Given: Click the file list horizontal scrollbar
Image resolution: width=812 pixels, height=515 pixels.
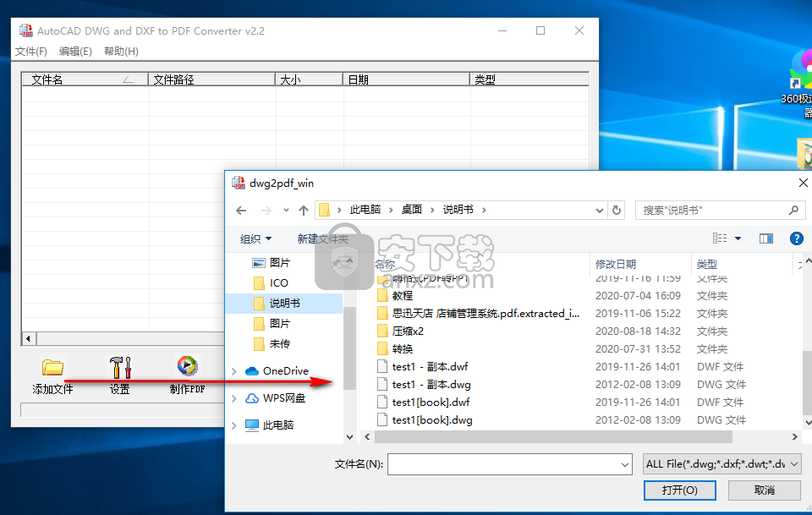Looking at the screenshot, I should [x=553, y=437].
